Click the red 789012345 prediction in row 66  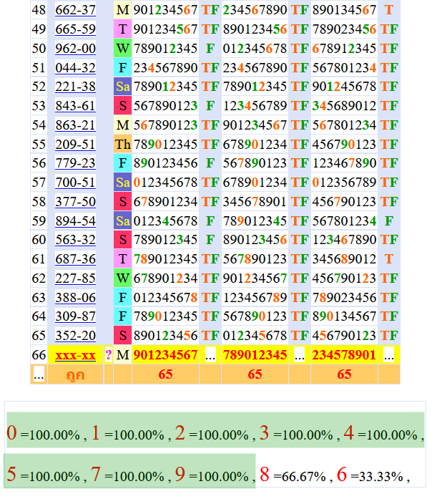tap(255, 354)
